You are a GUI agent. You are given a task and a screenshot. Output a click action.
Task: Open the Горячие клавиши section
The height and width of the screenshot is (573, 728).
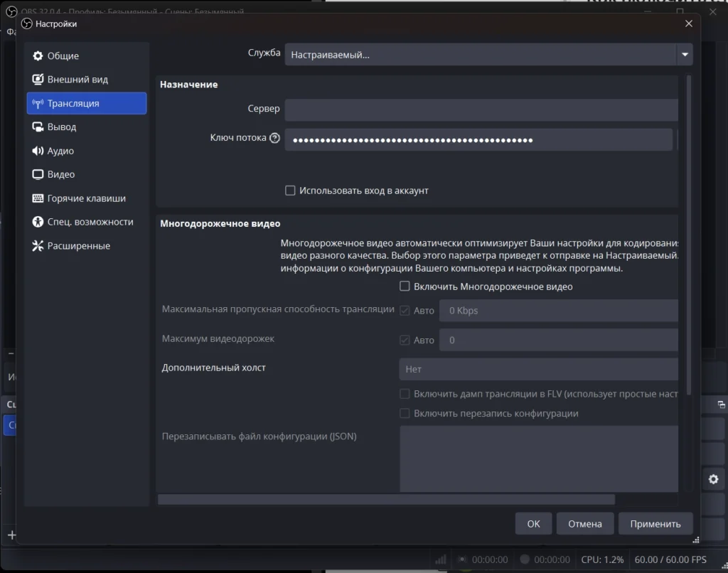[x=86, y=198]
